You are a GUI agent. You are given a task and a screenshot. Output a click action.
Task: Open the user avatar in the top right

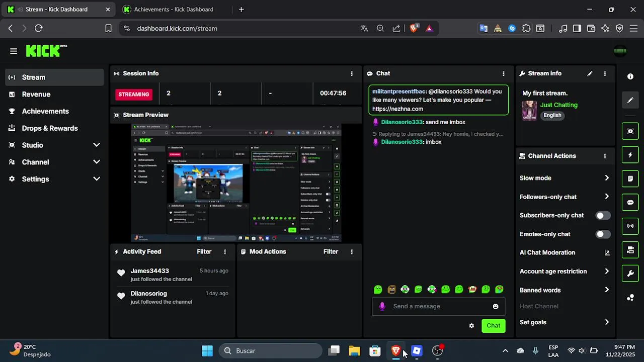pyautogui.click(x=620, y=51)
